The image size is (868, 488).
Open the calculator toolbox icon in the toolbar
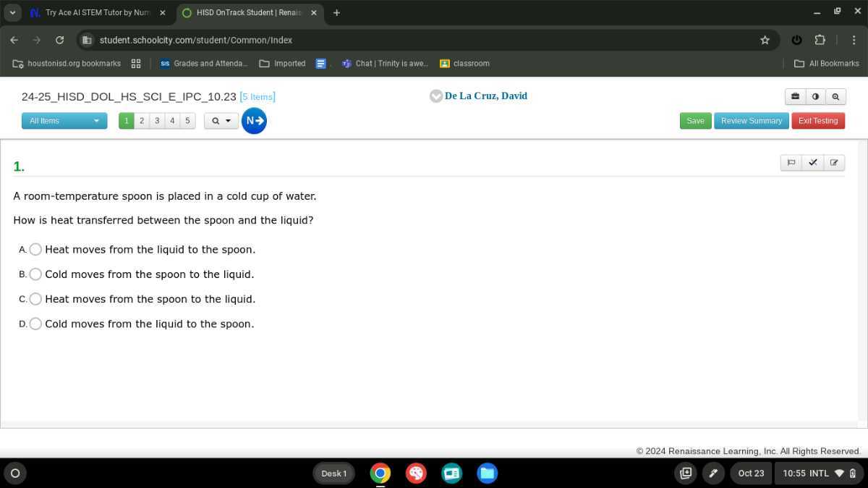pos(795,96)
